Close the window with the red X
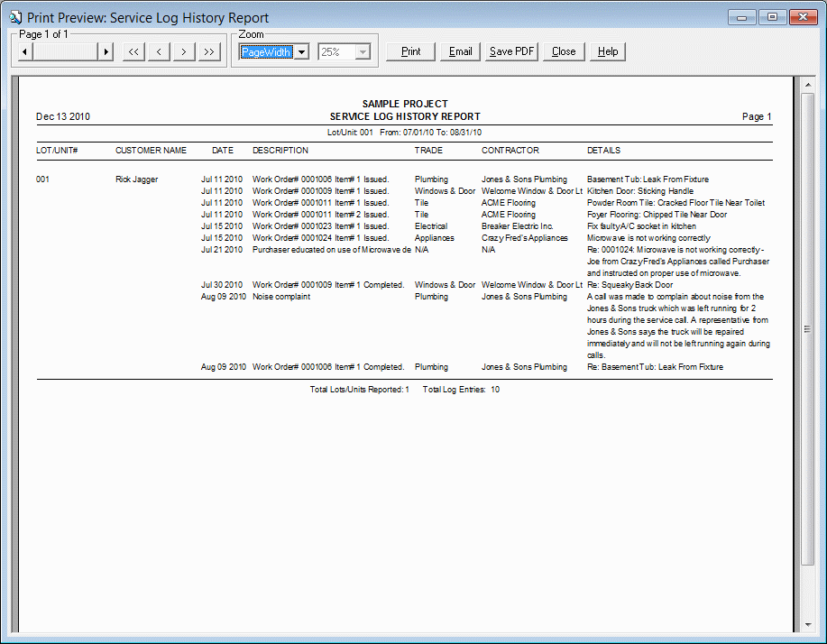Screen dimensions: 827x644 [x=803, y=17]
